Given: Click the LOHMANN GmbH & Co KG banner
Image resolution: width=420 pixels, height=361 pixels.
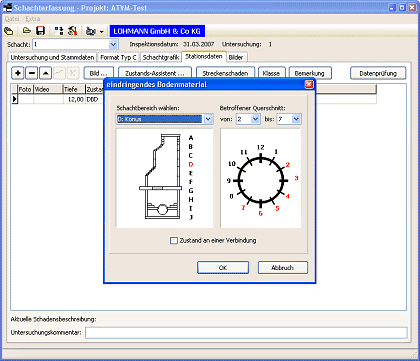Looking at the screenshot, I should click(157, 31).
